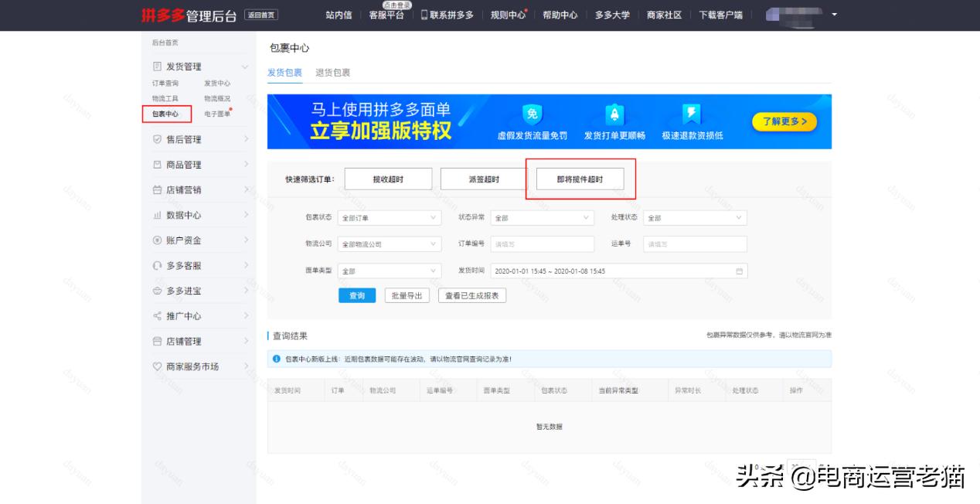Click the 运单号 input field

694,243
